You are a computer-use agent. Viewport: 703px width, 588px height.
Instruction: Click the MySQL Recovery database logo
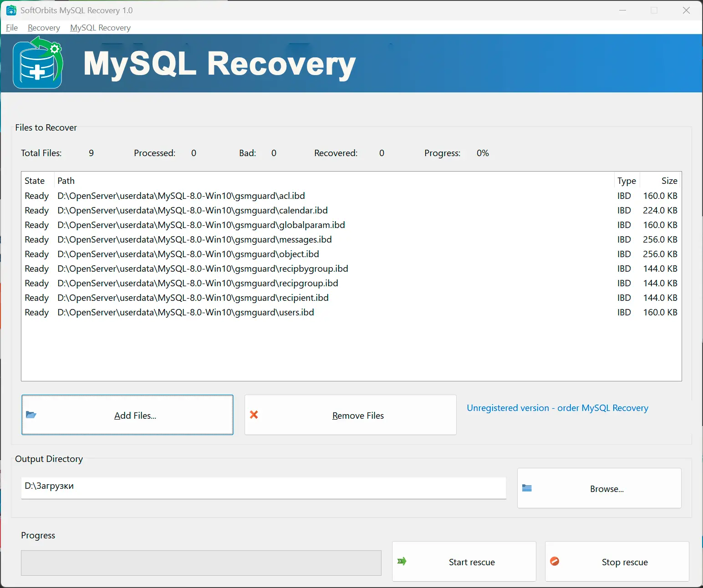[x=38, y=63]
